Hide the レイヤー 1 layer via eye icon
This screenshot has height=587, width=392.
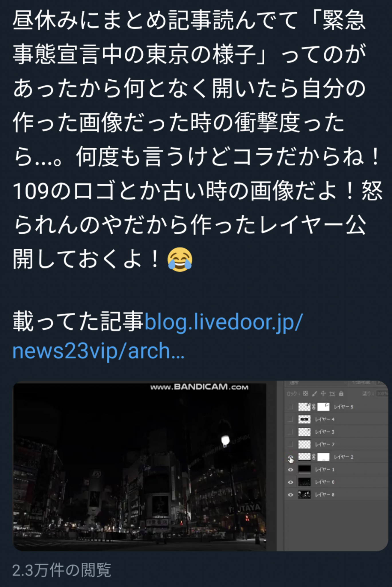coord(290,469)
